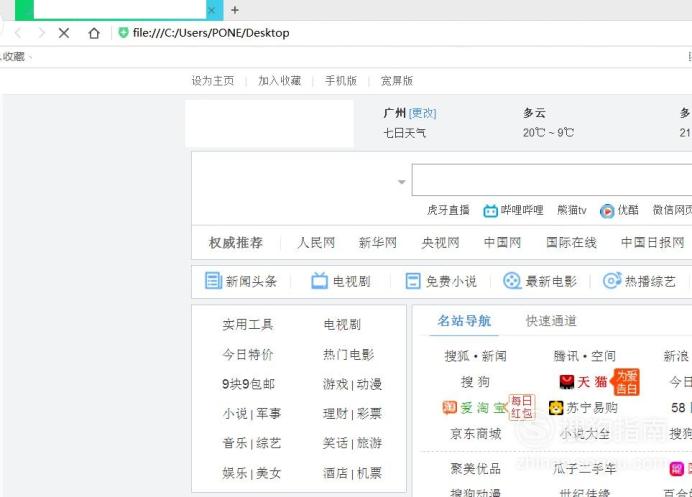692x497 pixels.
Task: Open the search engine selector dropdown arrow
Action: (x=402, y=182)
